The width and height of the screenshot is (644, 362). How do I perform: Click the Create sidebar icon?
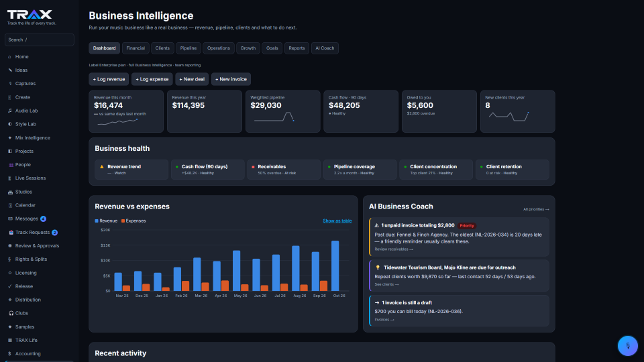pyautogui.click(x=10, y=97)
